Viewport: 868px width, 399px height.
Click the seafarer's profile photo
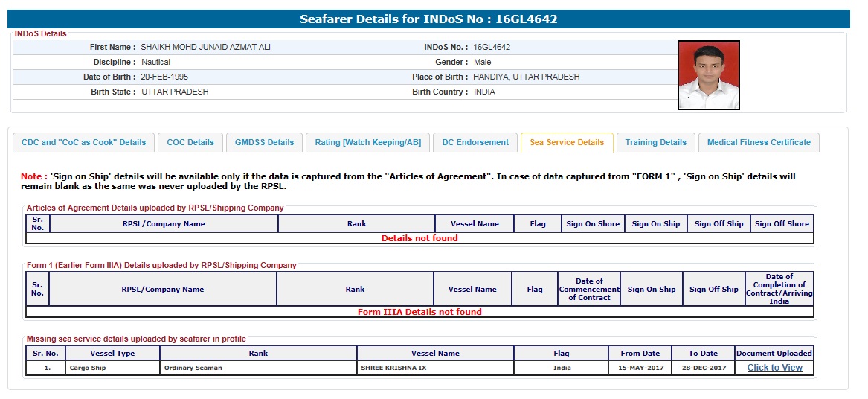(x=708, y=75)
